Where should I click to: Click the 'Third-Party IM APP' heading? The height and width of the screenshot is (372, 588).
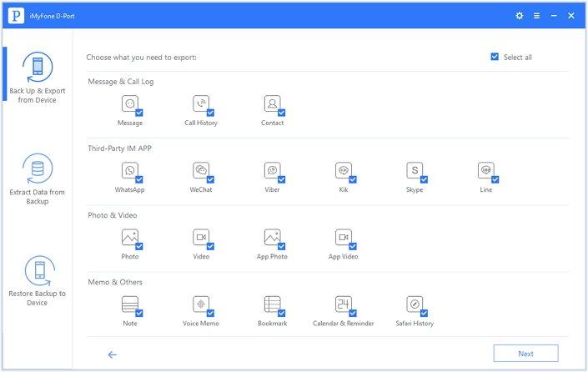click(119, 148)
